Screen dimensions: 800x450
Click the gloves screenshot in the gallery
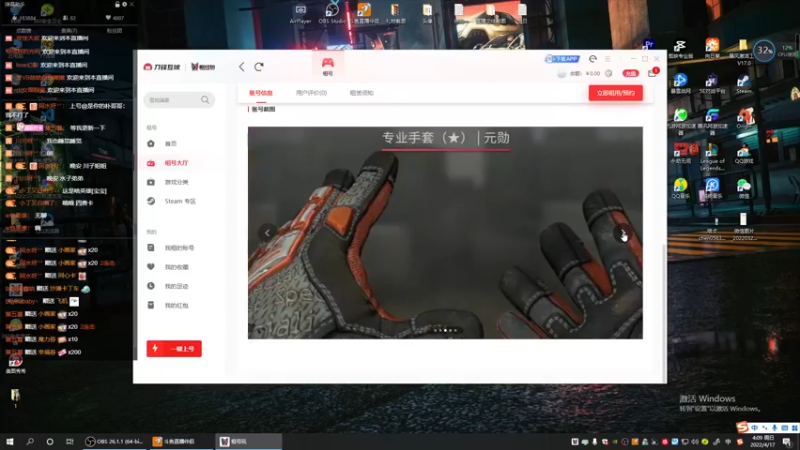click(x=445, y=233)
